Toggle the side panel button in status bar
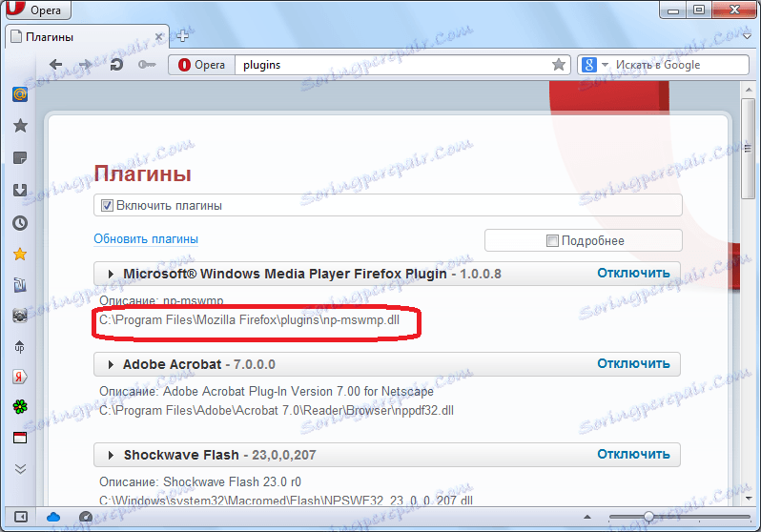 [21, 517]
